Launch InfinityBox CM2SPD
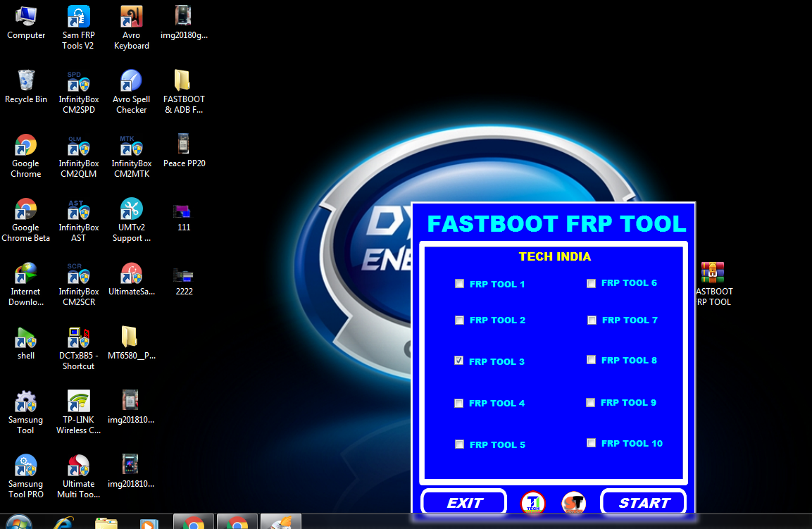812x529 pixels. pyautogui.click(x=78, y=79)
